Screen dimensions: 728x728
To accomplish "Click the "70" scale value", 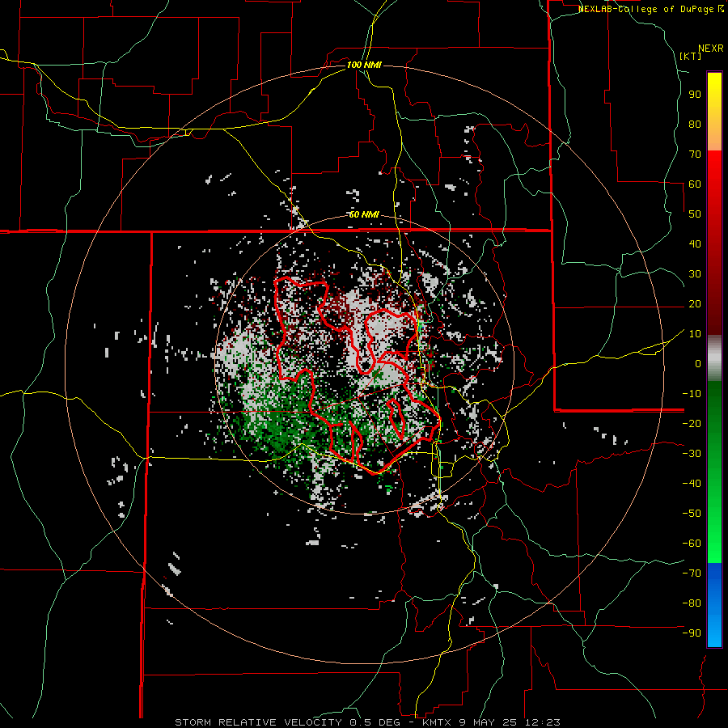I will [x=695, y=154].
